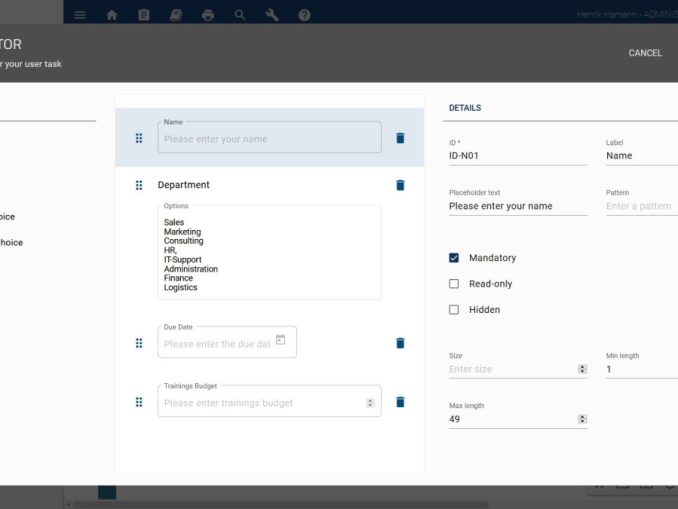678x509 pixels.
Task: Click trash icon next to Due Date
Action: point(400,343)
